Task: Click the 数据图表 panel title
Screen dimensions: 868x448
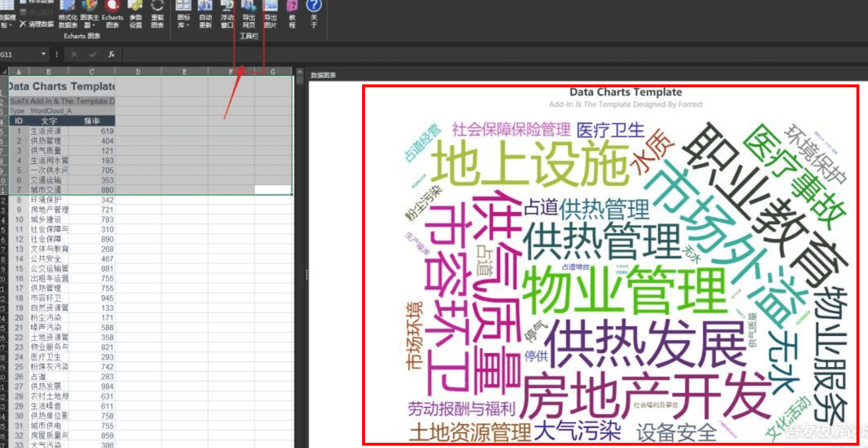Action: [323, 75]
